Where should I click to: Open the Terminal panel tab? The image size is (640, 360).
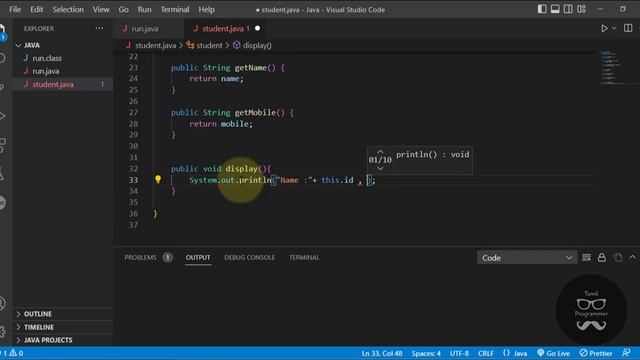(x=304, y=258)
